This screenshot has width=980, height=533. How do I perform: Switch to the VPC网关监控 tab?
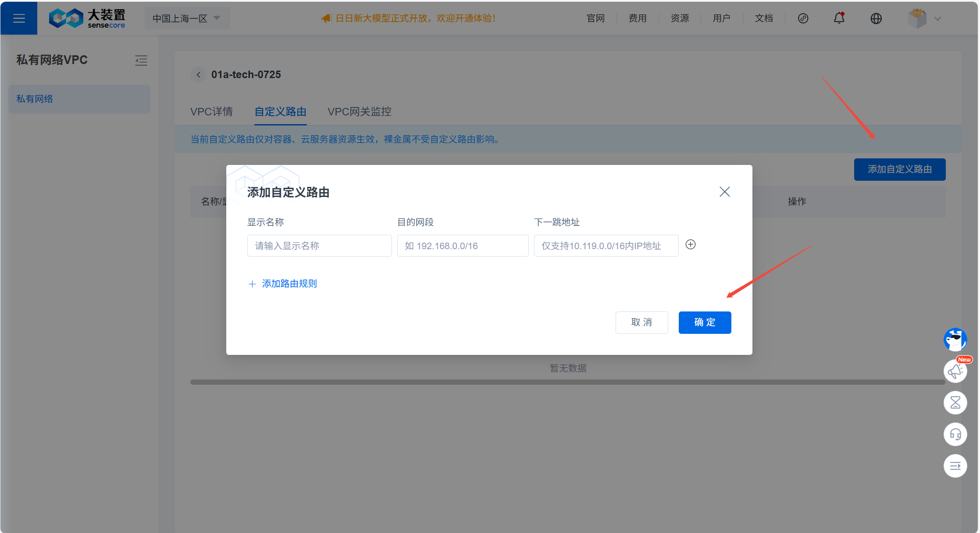(359, 111)
